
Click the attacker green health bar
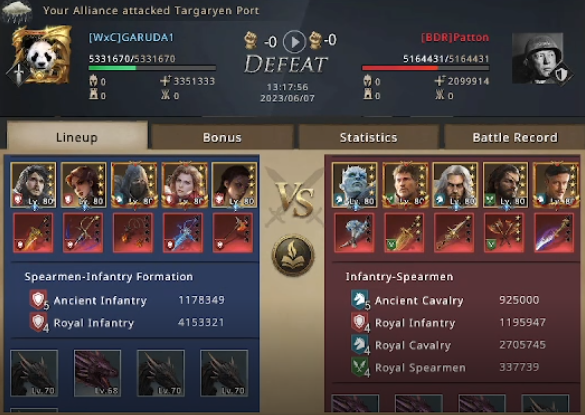[152, 68]
